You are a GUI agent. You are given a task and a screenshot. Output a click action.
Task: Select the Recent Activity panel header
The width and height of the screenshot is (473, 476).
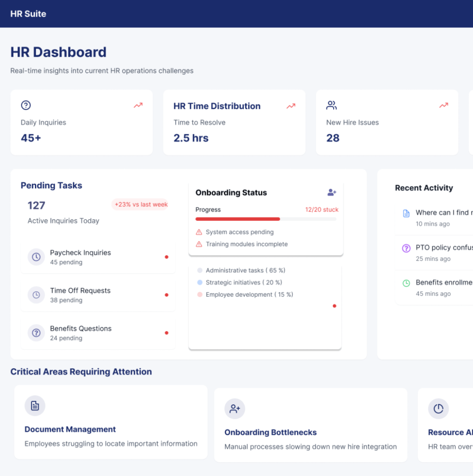pyautogui.click(x=424, y=188)
